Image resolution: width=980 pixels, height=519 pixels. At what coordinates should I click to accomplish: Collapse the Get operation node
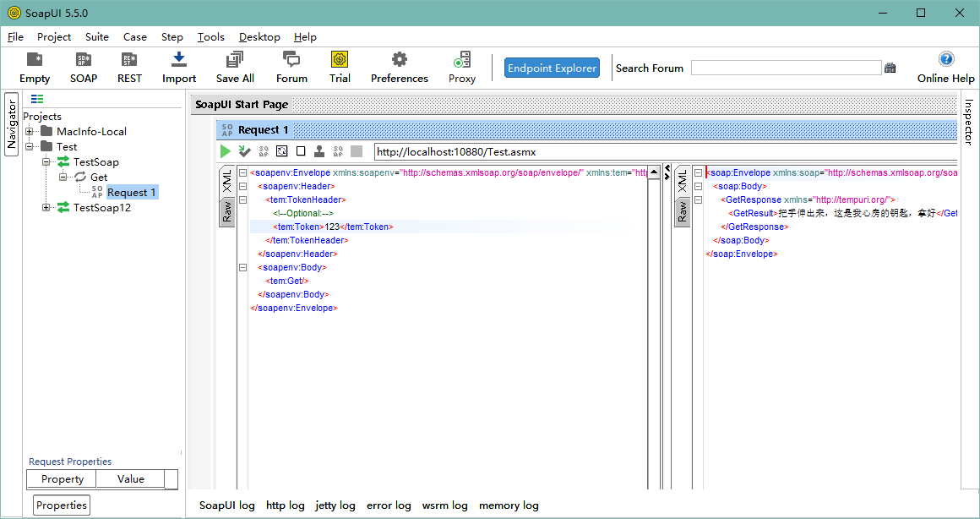(63, 177)
